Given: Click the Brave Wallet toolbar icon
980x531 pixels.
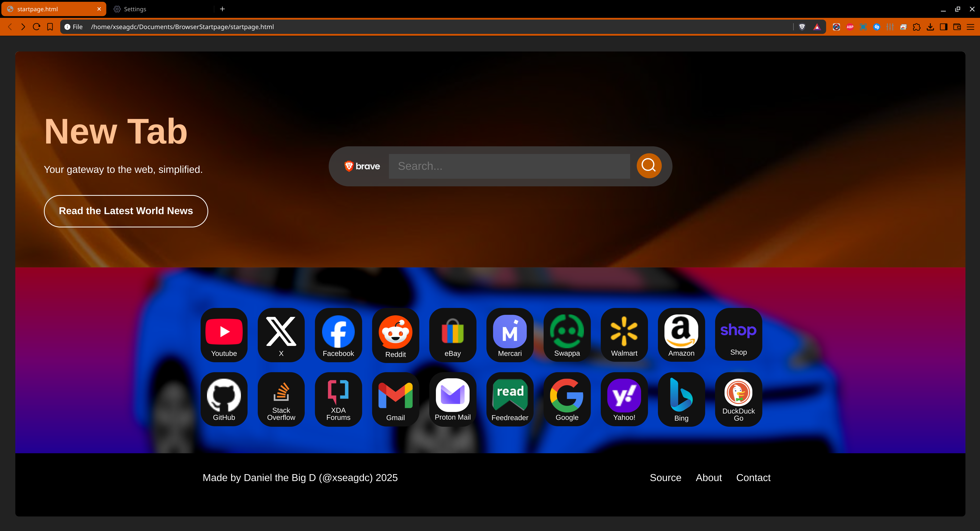Looking at the screenshot, I should tap(957, 27).
